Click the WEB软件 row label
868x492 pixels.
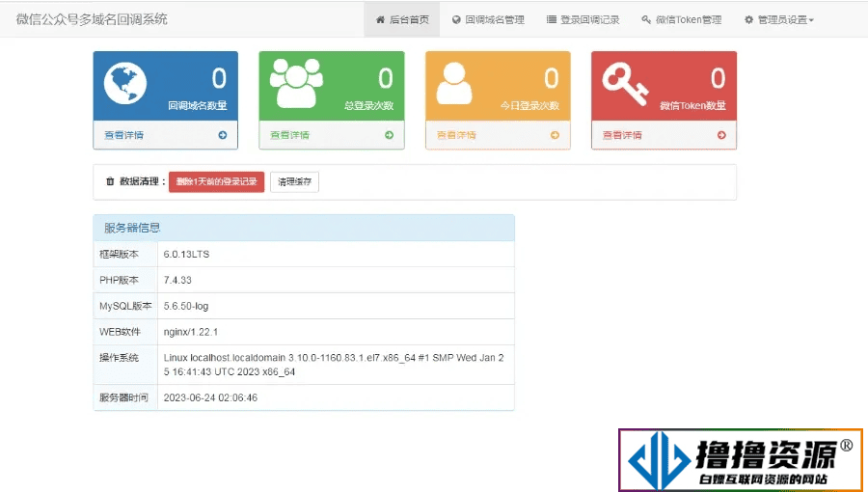click(120, 332)
